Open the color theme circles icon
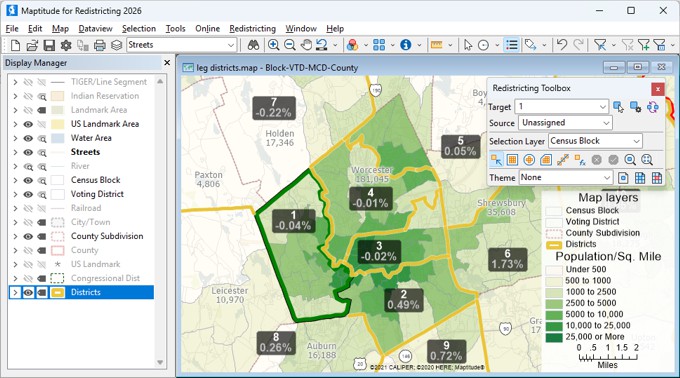This screenshot has height=378, width=680. 353,45
